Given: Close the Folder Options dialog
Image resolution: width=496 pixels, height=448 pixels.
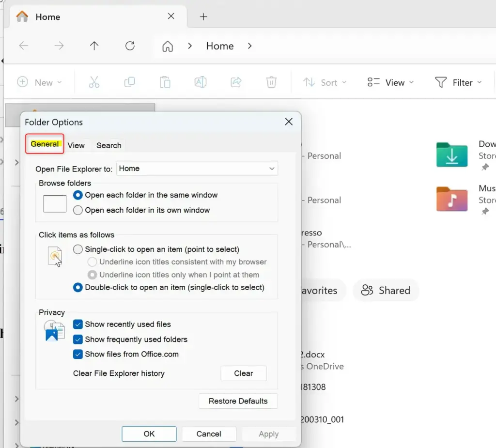Looking at the screenshot, I should (x=289, y=122).
